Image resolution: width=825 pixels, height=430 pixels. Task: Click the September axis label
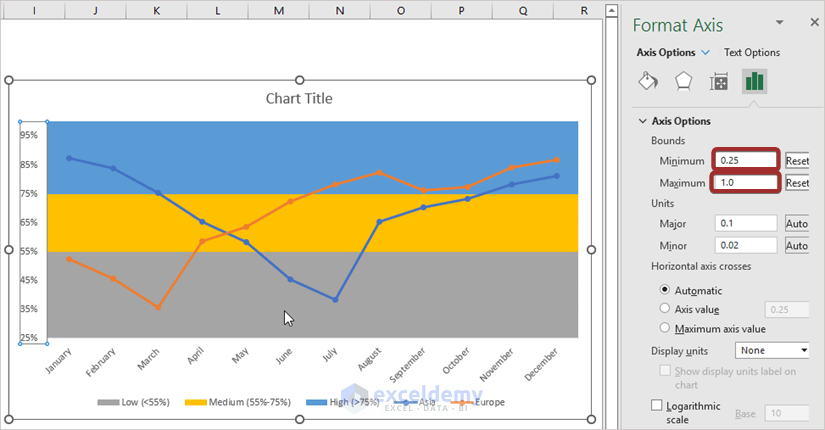(407, 365)
